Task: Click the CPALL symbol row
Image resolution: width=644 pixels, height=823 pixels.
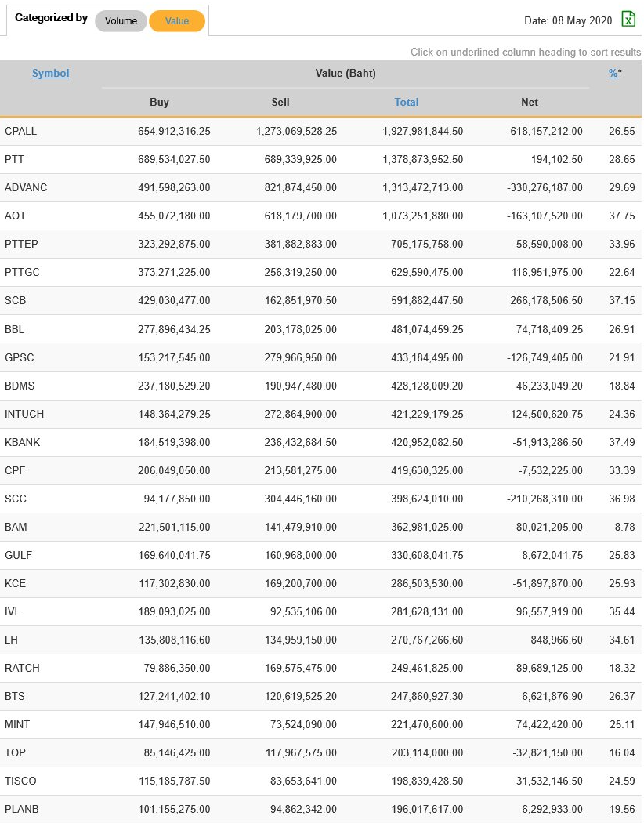Action: tap(21, 131)
